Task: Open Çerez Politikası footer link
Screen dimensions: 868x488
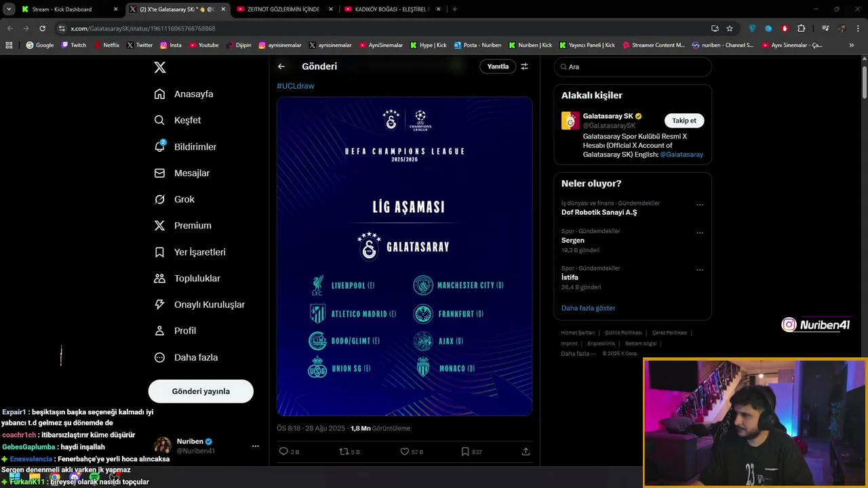Action: [x=669, y=333]
